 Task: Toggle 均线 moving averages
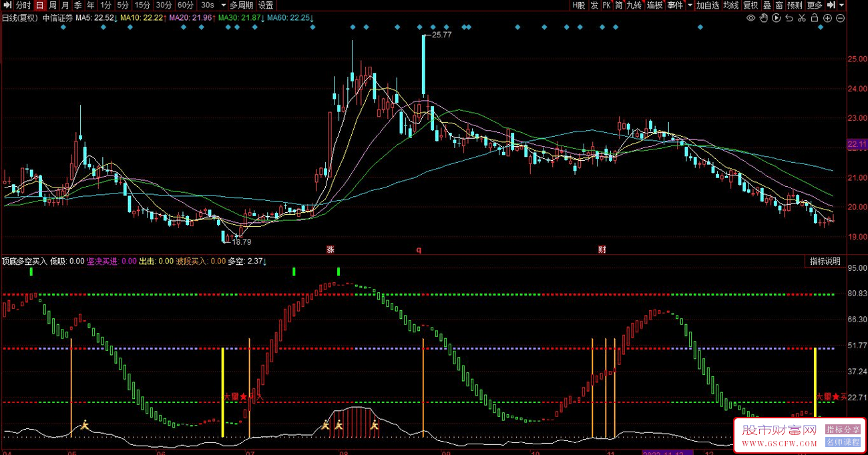731,5
